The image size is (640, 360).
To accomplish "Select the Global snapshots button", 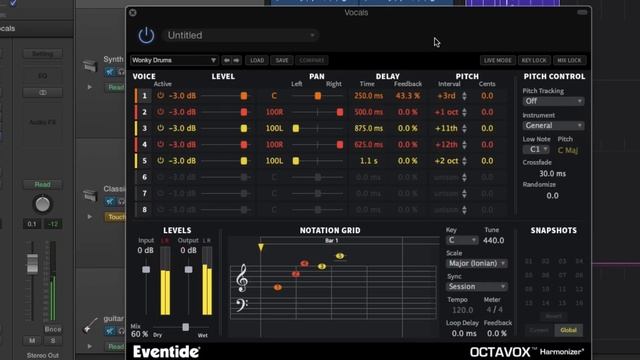I will pos(569,330).
